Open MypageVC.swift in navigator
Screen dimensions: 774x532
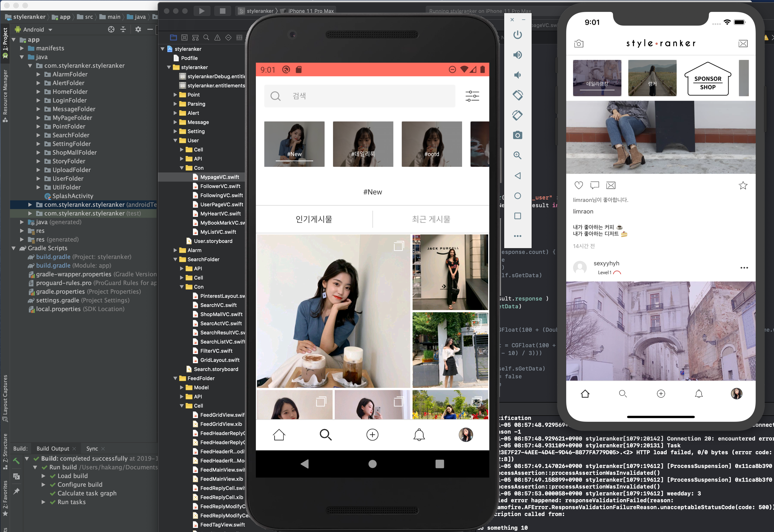pos(219,177)
